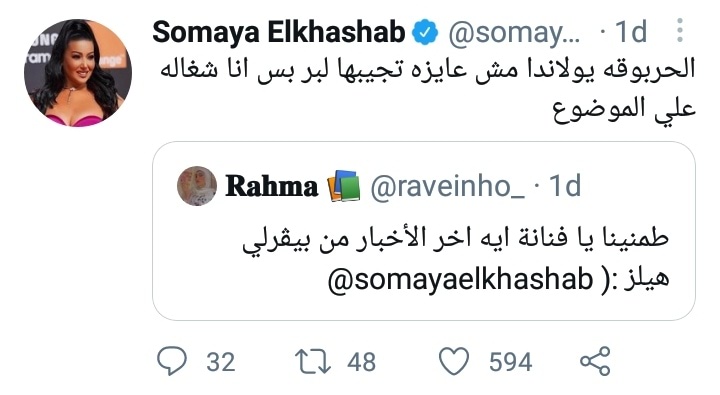Screen dimensions: 720x395
Task: Open the @raveinho_ handle
Action: click(x=447, y=186)
